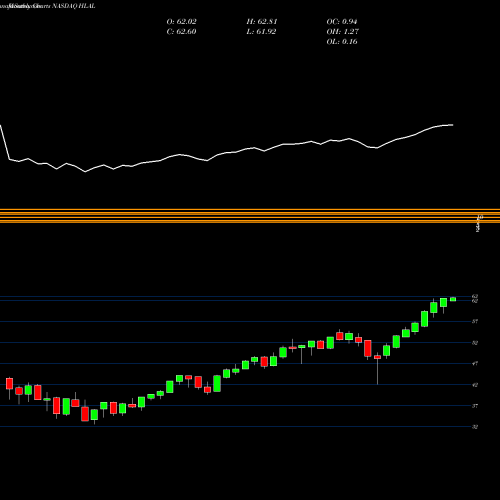
Task: Click the 52 price axis label
Action: click(x=475, y=342)
